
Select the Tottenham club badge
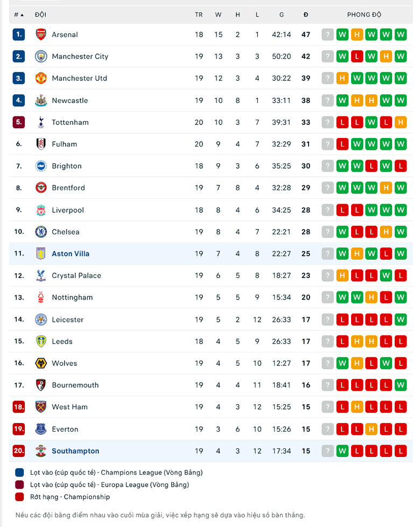[42, 122]
